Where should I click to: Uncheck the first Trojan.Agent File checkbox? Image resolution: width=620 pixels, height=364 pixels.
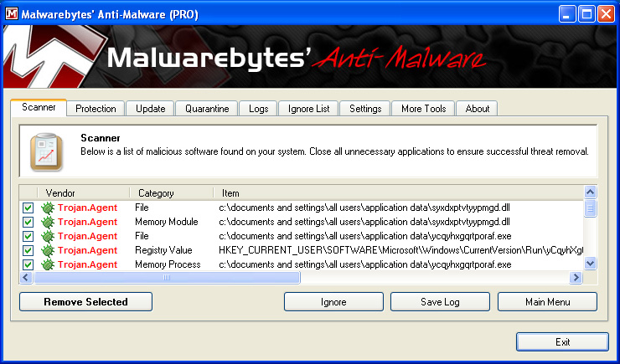point(28,208)
